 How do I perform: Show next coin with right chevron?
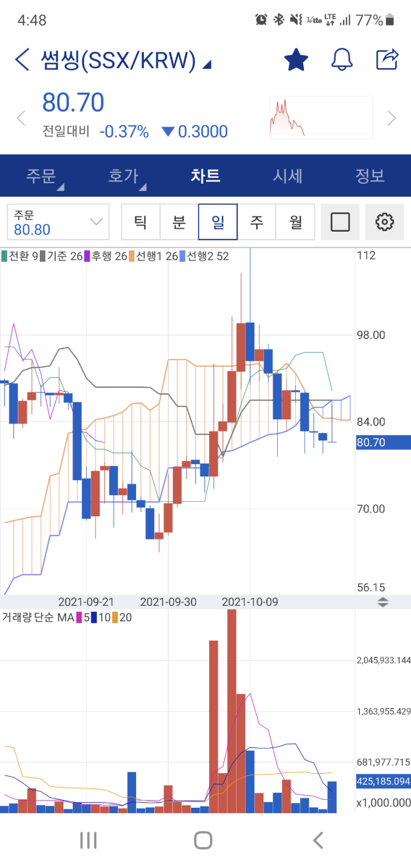tap(392, 118)
